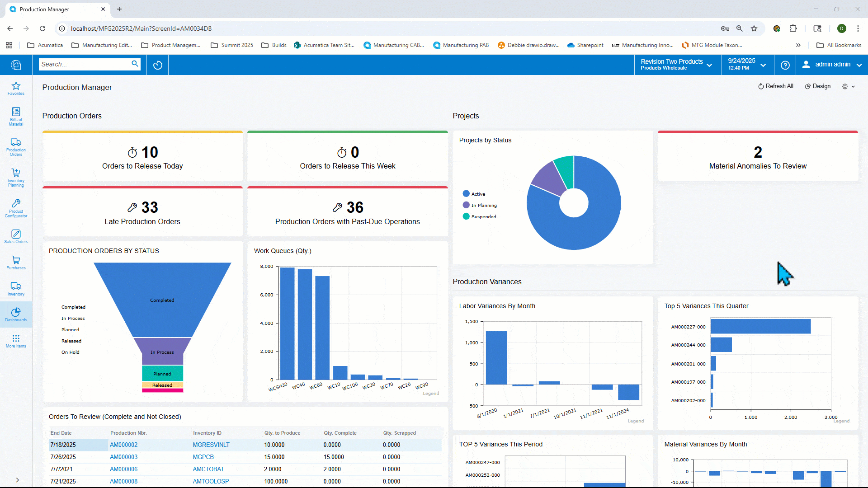Screen dimensions: 868x488
Task: Click the Refresh All button
Action: tap(776, 86)
